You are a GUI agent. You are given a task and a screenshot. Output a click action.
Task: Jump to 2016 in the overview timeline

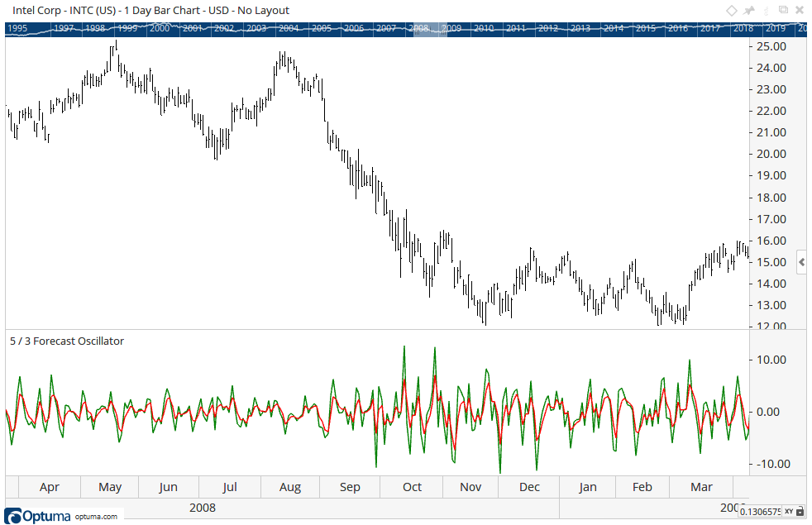tap(678, 28)
